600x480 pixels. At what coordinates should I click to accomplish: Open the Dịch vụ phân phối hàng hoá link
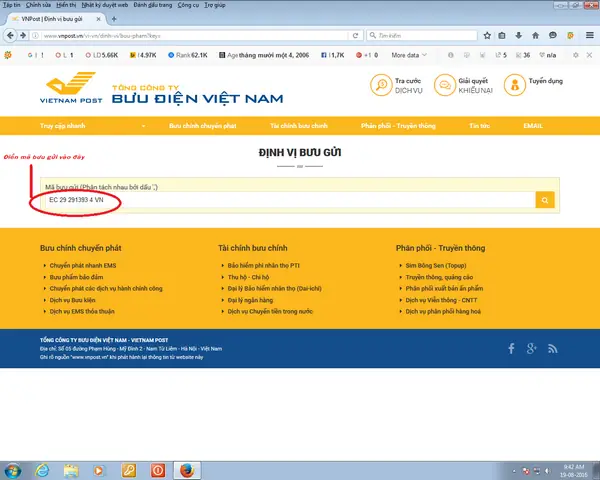(443, 312)
